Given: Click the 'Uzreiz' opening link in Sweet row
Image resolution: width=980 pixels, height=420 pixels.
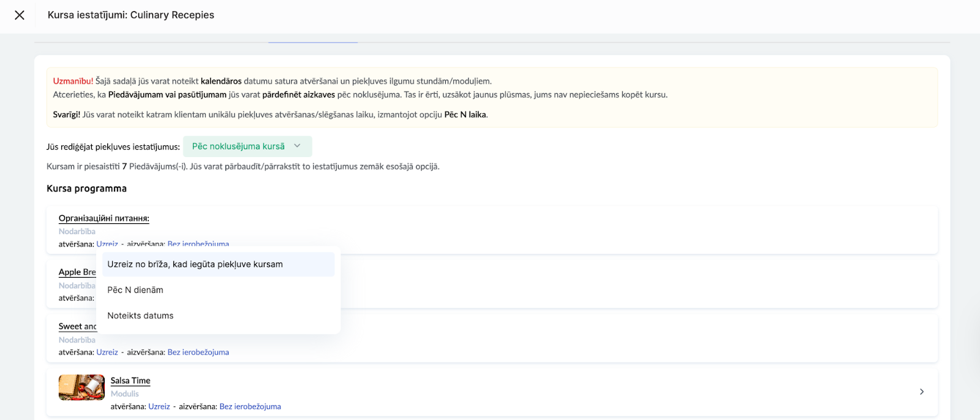Looking at the screenshot, I should point(107,353).
